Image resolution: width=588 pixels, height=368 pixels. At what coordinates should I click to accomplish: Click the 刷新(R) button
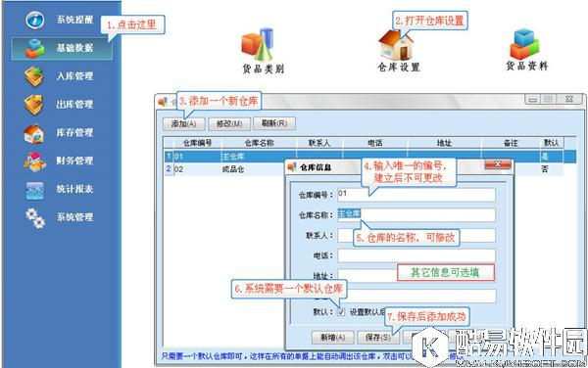click(x=274, y=123)
